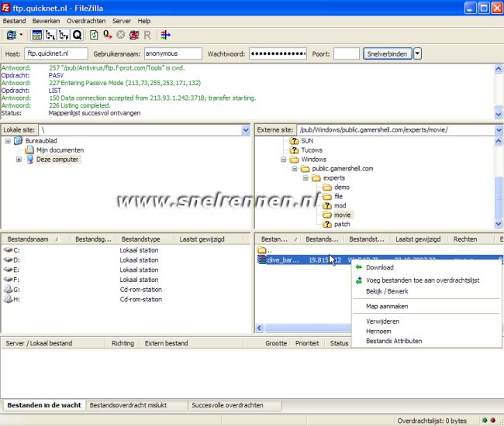Click the directory comparison filter icon
Screen dimensions: 504x426
[x=165, y=35]
